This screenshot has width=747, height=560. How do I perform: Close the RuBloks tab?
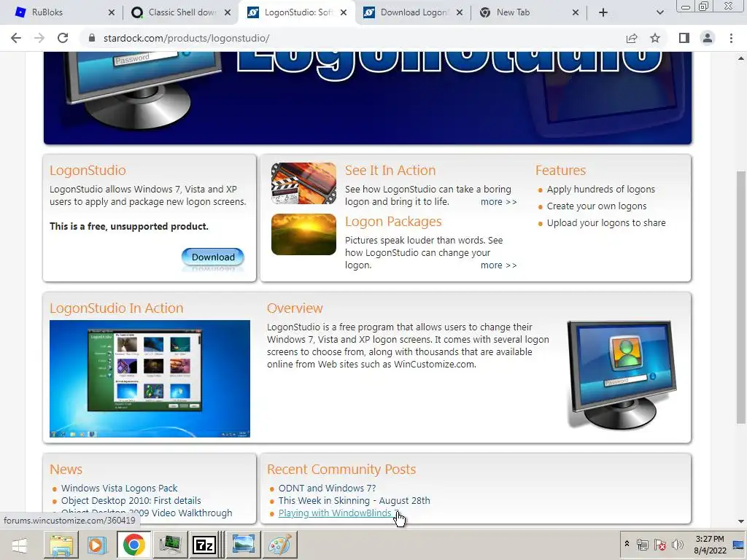coord(112,12)
